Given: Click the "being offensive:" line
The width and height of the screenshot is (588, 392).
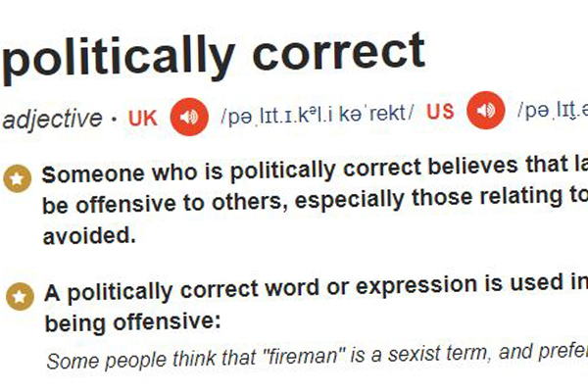Looking at the screenshot, I should click(x=132, y=320).
